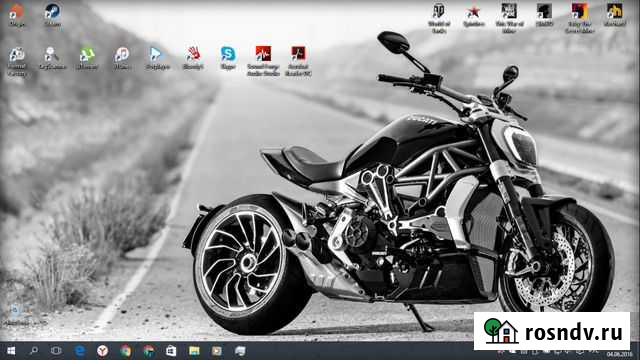Image resolution: width=640 pixels, height=360 pixels.
Task: Open the Sound Forge Audio Studio shortcut
Action: tap(263, 61)
